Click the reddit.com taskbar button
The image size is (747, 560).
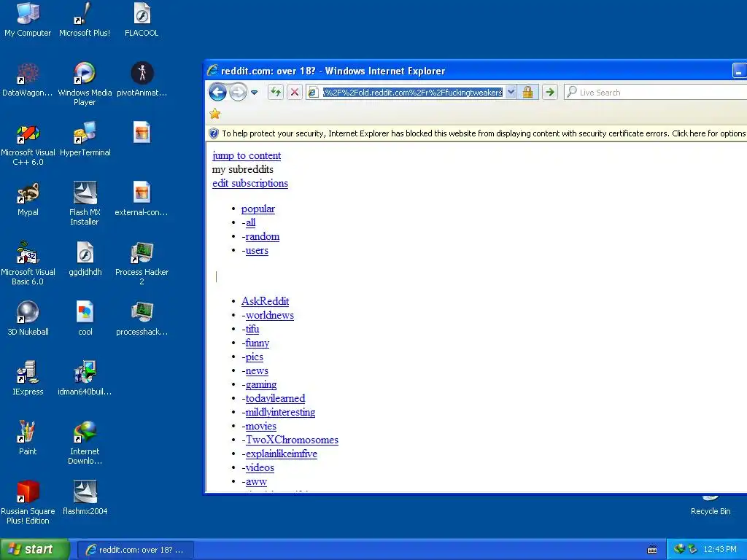tap(135, 550)
